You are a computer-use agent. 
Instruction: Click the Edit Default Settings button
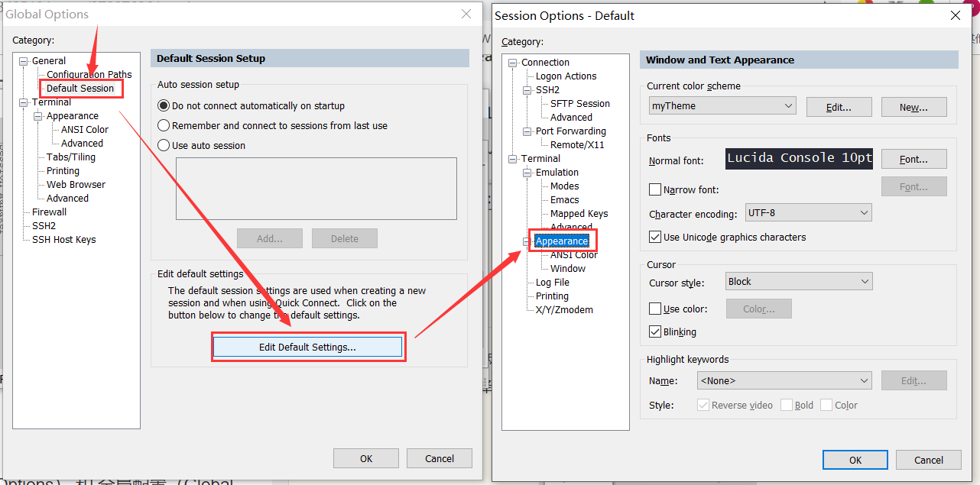tap(307, 347)
